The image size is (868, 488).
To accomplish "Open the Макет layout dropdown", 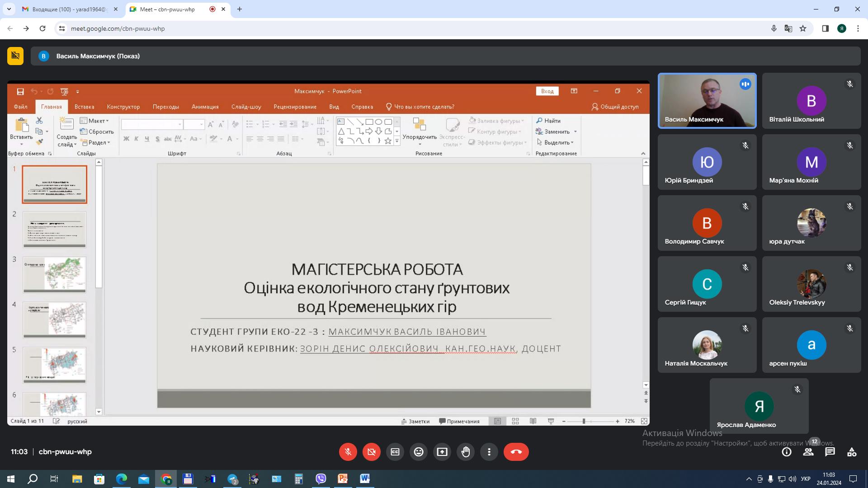I will click(96, 121).
